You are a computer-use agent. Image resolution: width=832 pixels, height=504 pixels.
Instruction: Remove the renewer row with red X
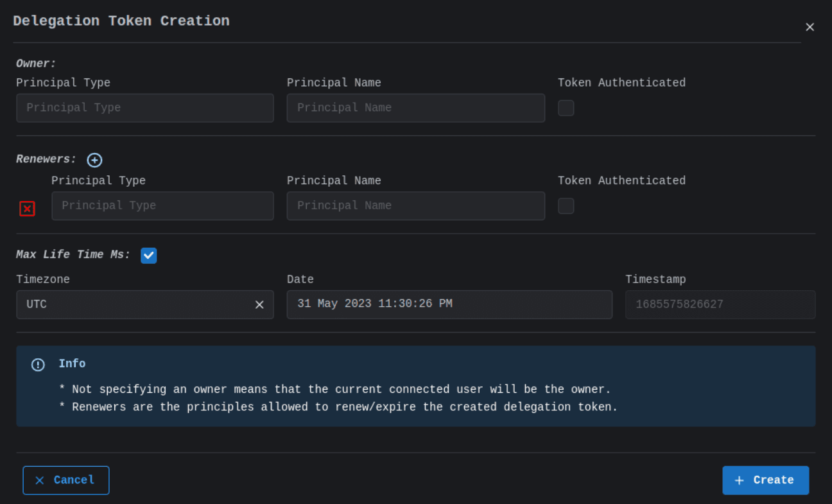click(x=27, y=209)
